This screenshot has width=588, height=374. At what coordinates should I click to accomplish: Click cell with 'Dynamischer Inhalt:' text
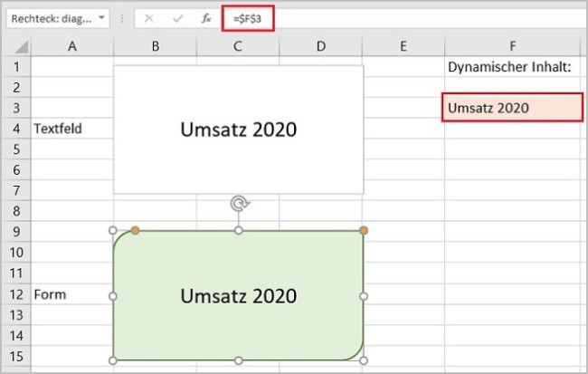point(513,67)
